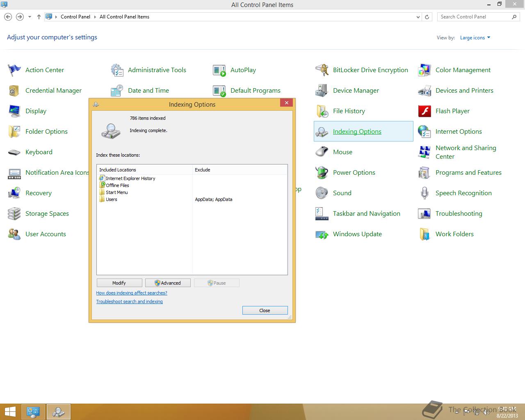The image size is (525, 420).
Task: Click the Advanced button
Action: (x=168, y=283)
